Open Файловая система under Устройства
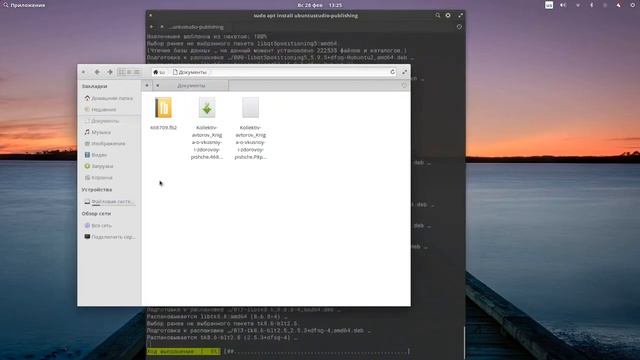This screenshot has height=360, width=640. click(109, 202)
